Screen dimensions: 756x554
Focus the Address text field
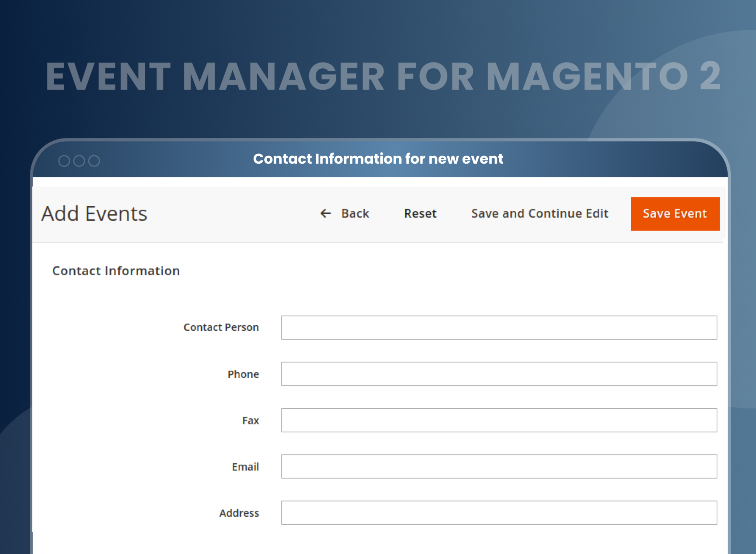pos(499,513)
